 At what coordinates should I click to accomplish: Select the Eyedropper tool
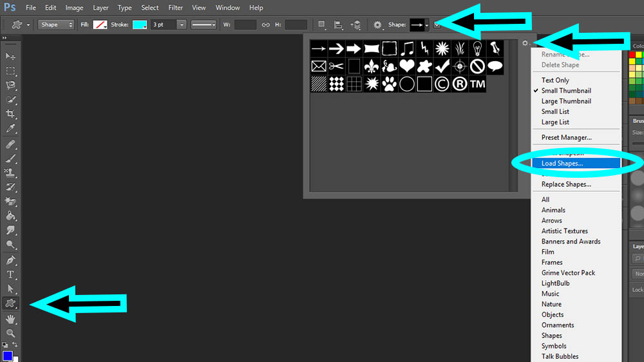(10, 128)
